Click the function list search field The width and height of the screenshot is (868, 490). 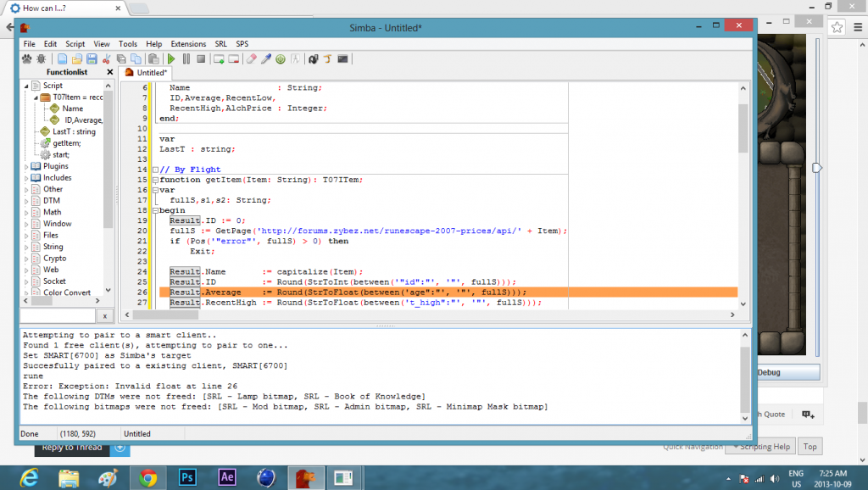[x=58, y=315]
